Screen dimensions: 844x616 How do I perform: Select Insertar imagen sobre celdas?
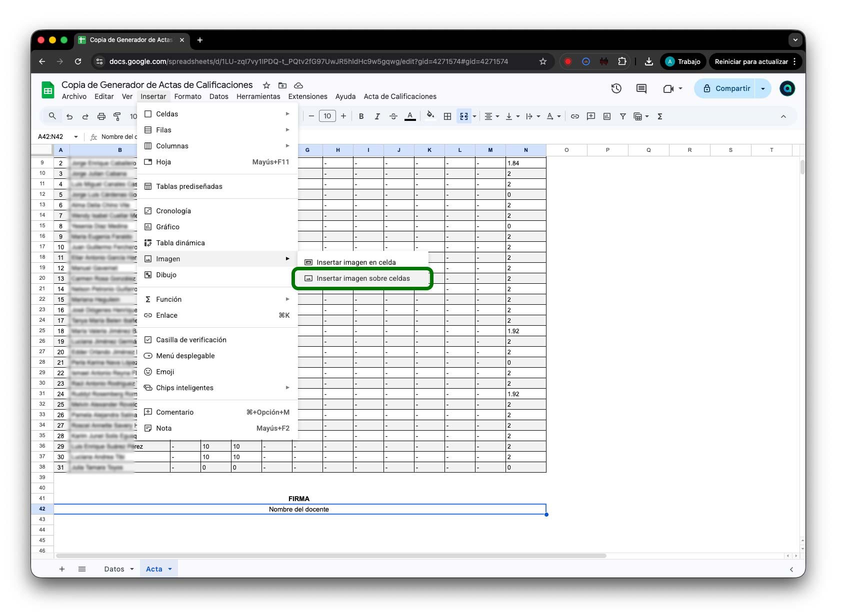pos(362,278)
